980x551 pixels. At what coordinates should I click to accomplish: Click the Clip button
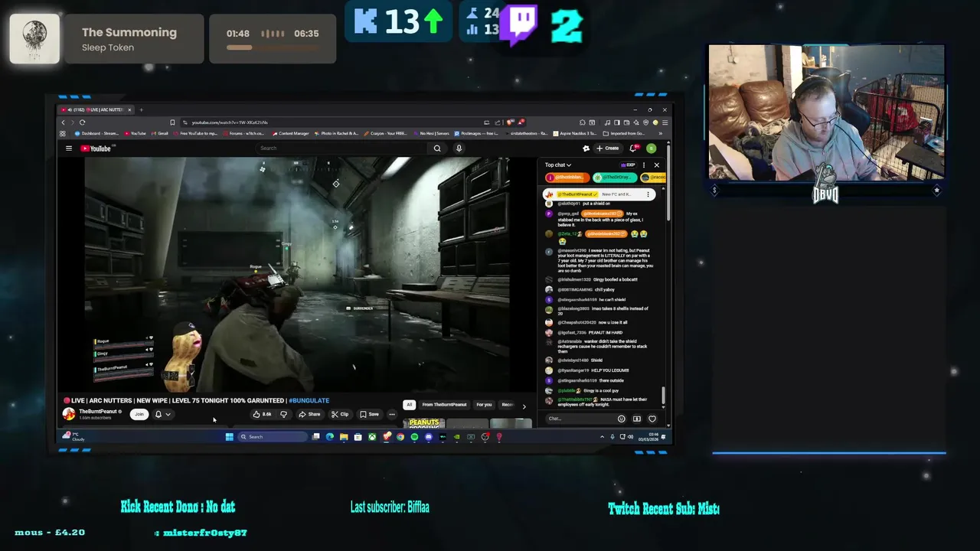(x=340, y=414)
